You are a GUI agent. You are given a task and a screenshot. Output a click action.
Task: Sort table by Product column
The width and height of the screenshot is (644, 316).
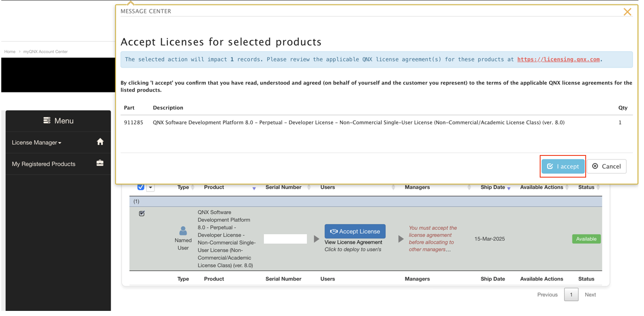coord(230,187)
